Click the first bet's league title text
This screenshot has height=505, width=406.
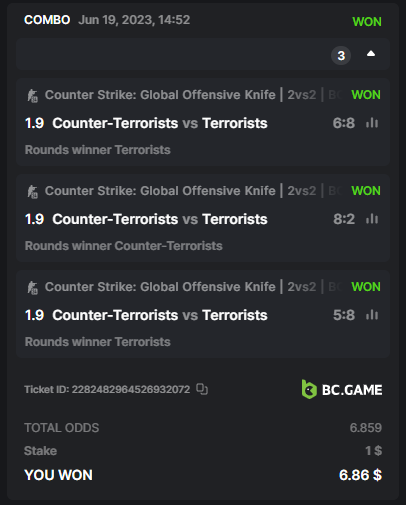pyautogui.click(x=160, y=95)
